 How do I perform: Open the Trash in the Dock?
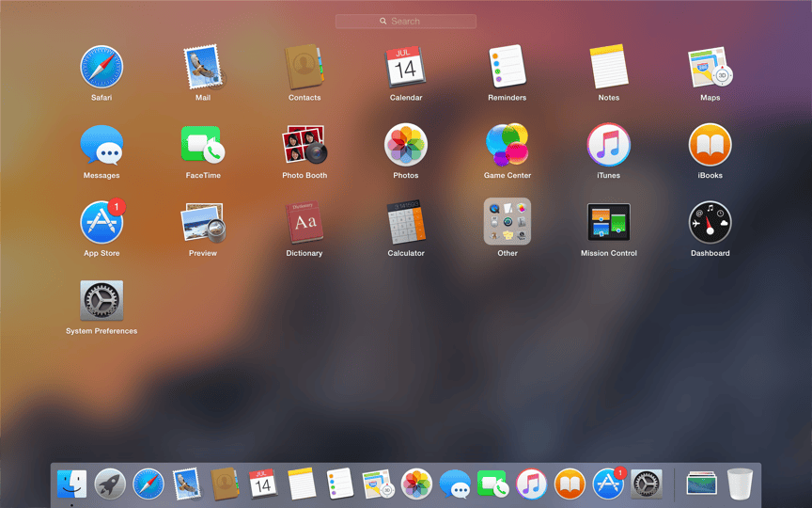[x=740, y=484]
